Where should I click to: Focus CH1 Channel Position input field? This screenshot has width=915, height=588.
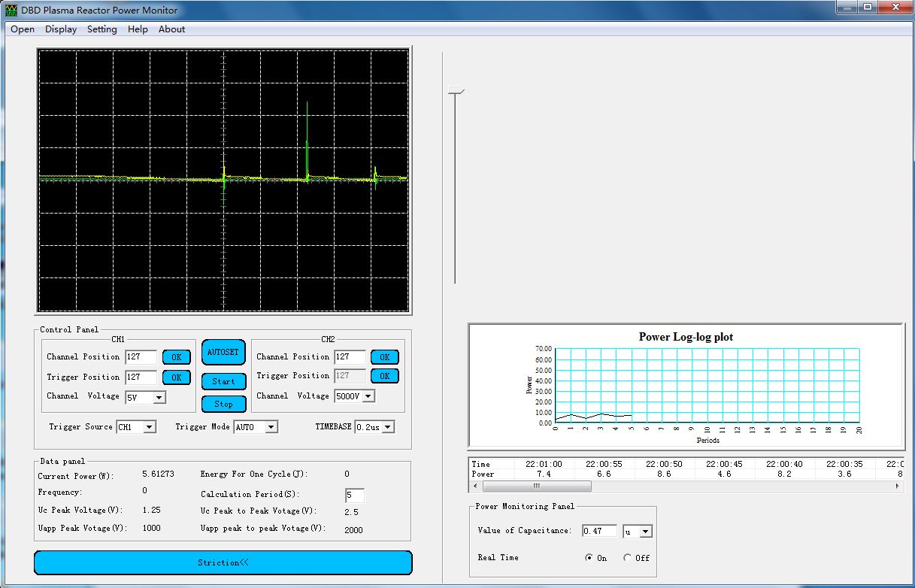click(x=141, y=357)
